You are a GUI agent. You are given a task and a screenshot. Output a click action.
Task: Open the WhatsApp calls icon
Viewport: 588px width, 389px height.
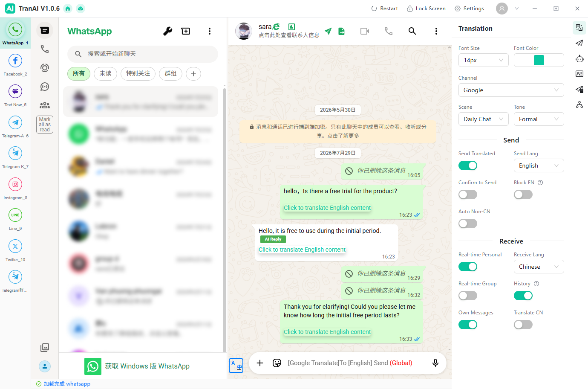point(45,49)
